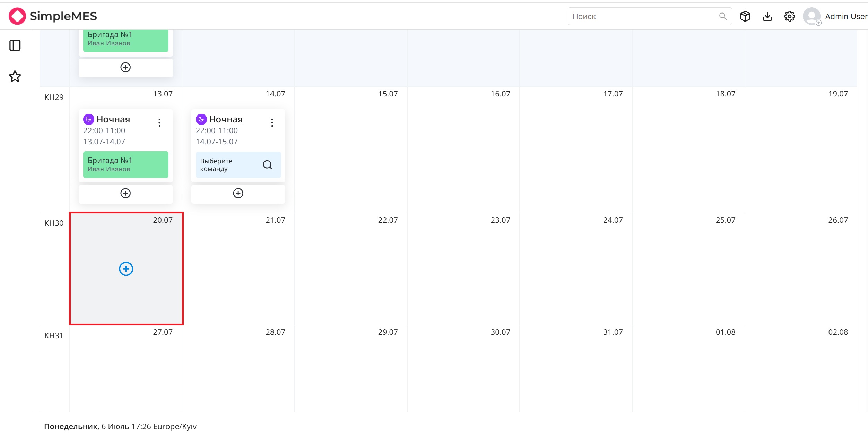
Task: Open three-dot menu of 14.07 Ночная shift
Action: (x=272, y=123)
